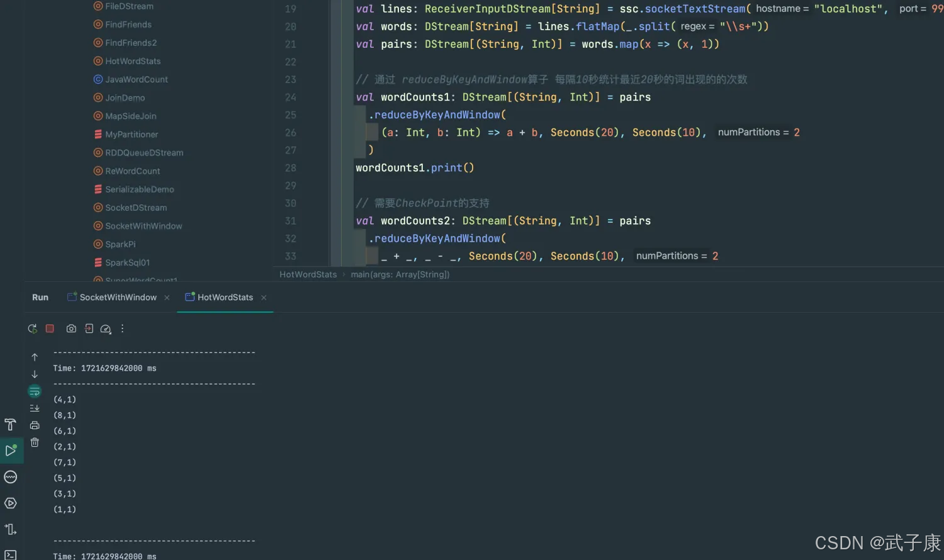Switch to the SocketWithWindow run tab
The height and width of the screenshot is (560, 944).
coord(118,298)
